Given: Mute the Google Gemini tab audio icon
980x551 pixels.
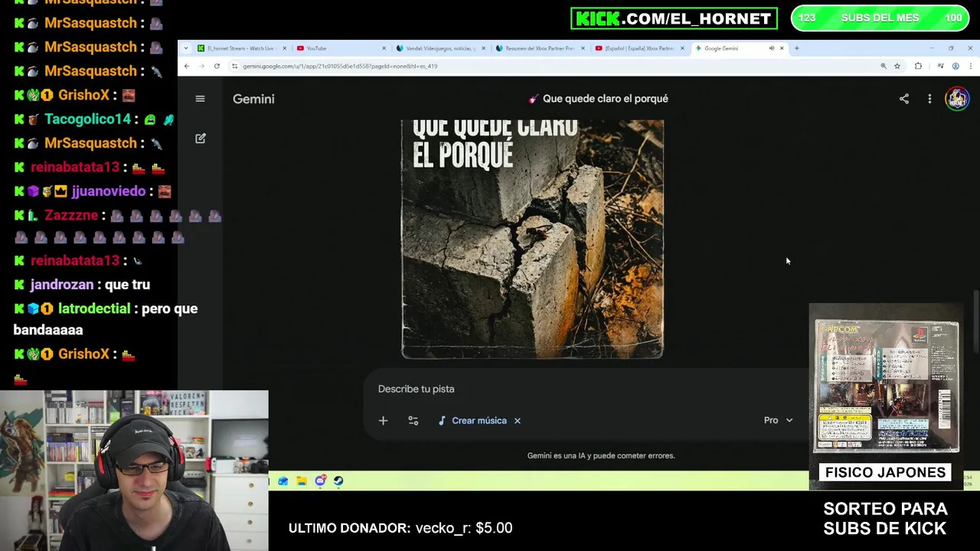Looking at the screenshot, I should click(x=771, y=48).
